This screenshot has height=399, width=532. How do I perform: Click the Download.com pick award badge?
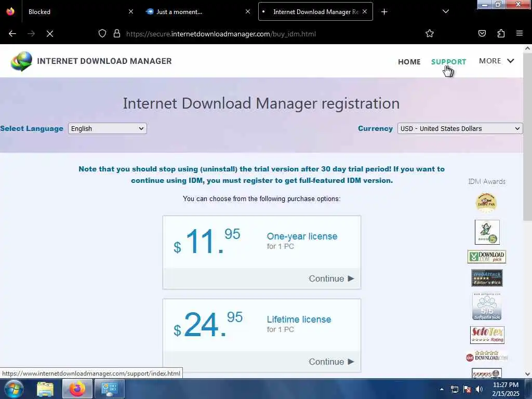pyautogui.click(x=486, y=257)
